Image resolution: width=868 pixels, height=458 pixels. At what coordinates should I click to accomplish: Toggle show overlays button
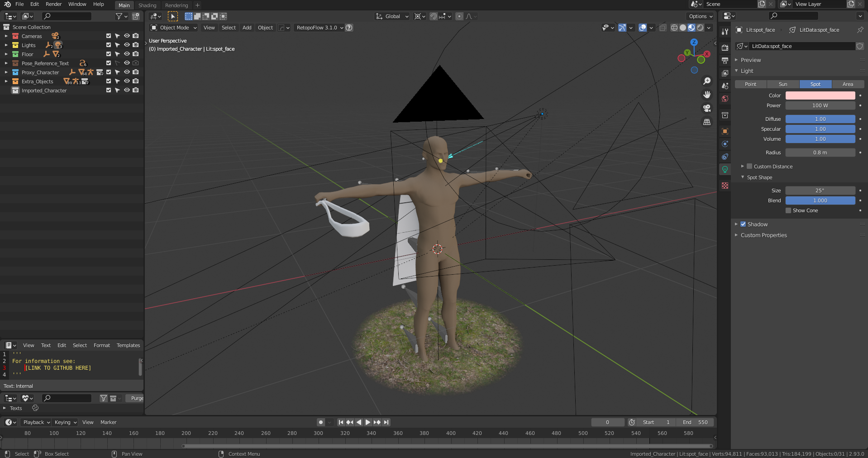(x=643, y=28)
